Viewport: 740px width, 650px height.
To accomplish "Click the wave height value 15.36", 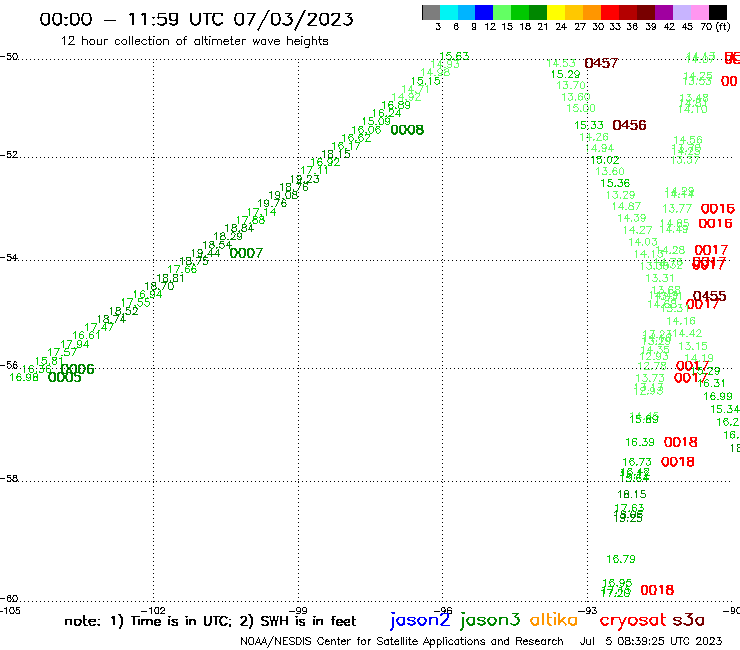I will click(x=615, y=183).
